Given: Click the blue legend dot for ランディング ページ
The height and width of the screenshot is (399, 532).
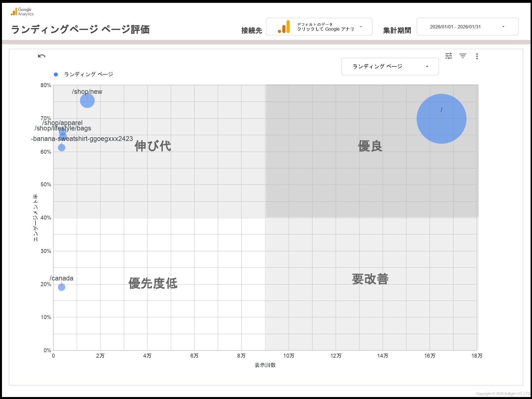Looking at the screenshot, I should pos(56,74).
